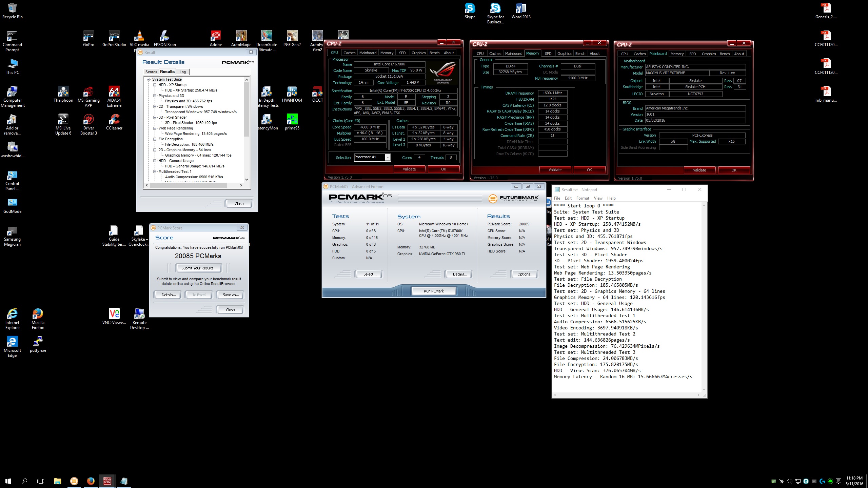
Task: Collapse 3D - Pixel Shader node
Action: pos(155,117)
